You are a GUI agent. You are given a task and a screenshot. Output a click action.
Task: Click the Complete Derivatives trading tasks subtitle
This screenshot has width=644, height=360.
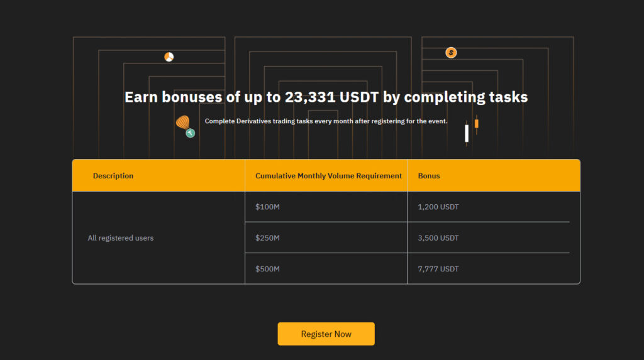click(x=326, y=121)
